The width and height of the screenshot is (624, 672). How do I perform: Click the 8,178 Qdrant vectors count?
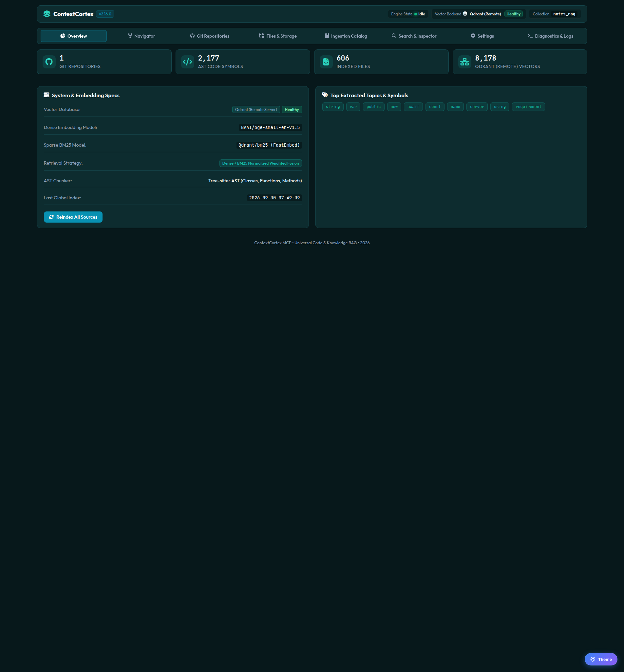tap(485, 58)
